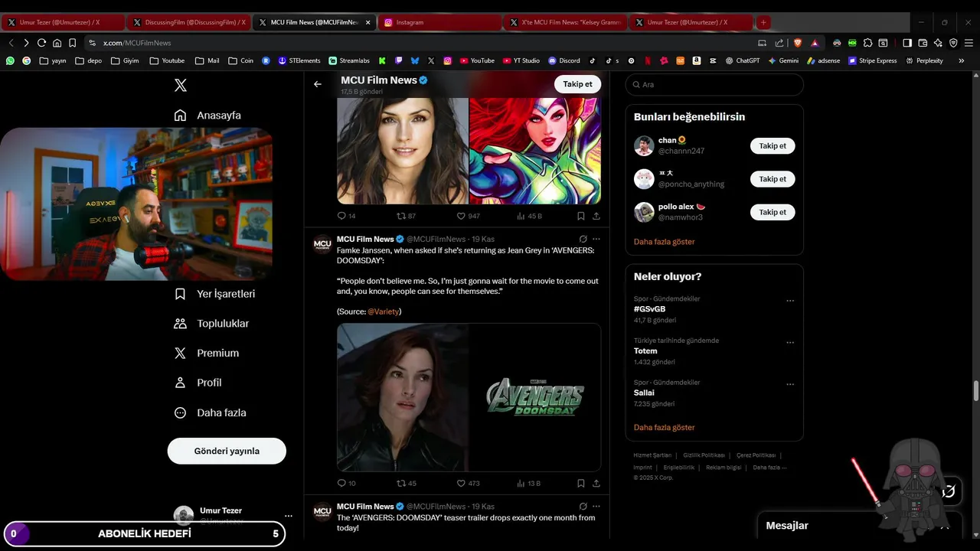Switch to Kelsey Grammer MCU Film News tab
The height and width of the screenshot is (551, 980).
click(x=565, y=22)
